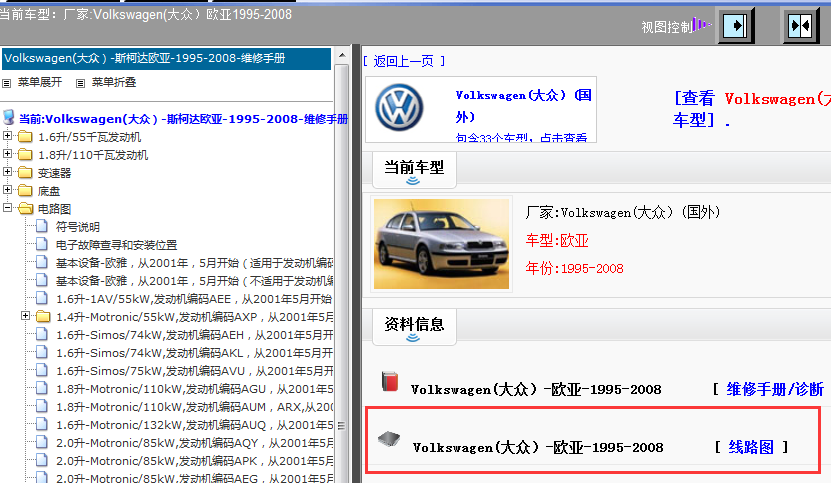Click folder icon of 1.4升-Motronic/55kW AXP
The width and height of the screenshot is (831, 483).
coord(43,317)
